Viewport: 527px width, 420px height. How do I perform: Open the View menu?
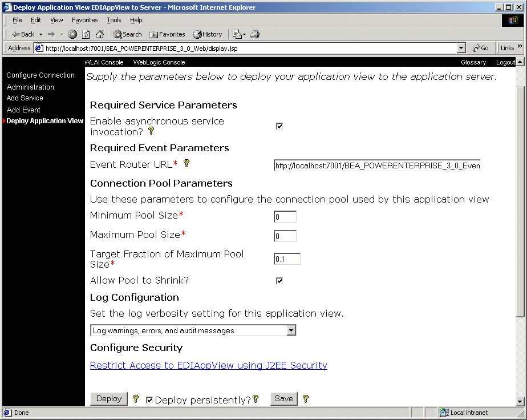[x=56, y=20]
